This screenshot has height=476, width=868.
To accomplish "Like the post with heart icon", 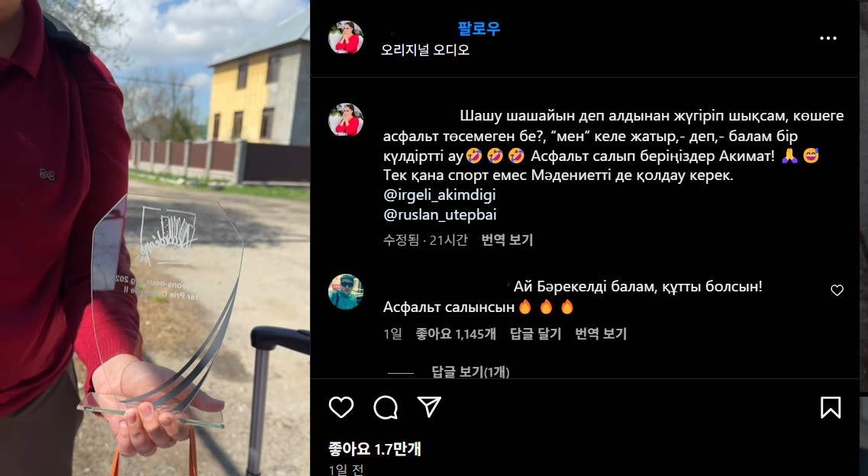I will click(x=341, y=407).
